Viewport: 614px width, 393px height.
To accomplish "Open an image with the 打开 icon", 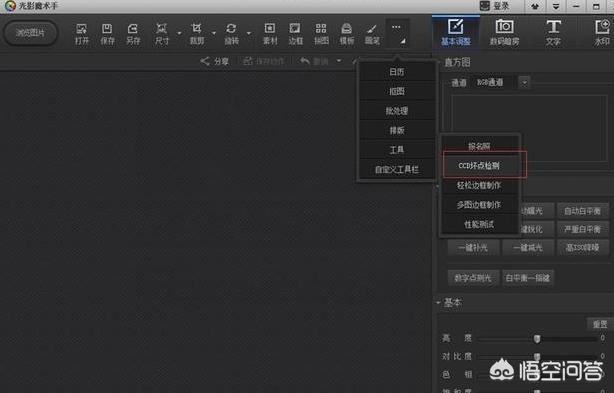I will click(81, 34).
